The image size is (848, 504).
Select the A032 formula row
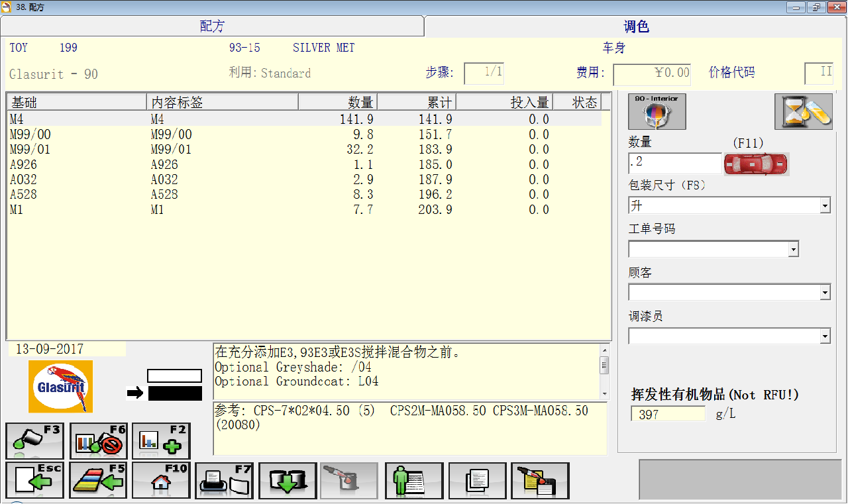coord(305,179)
